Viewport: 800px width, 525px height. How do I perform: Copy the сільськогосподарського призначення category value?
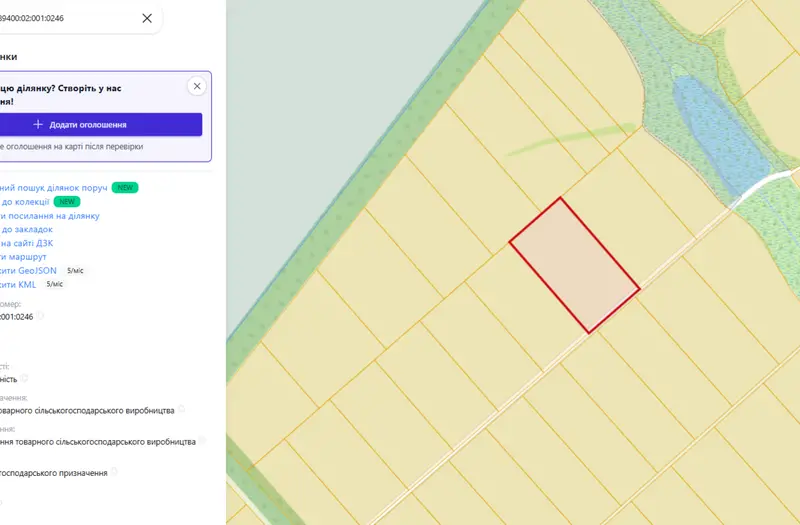(x=114, y=472)
